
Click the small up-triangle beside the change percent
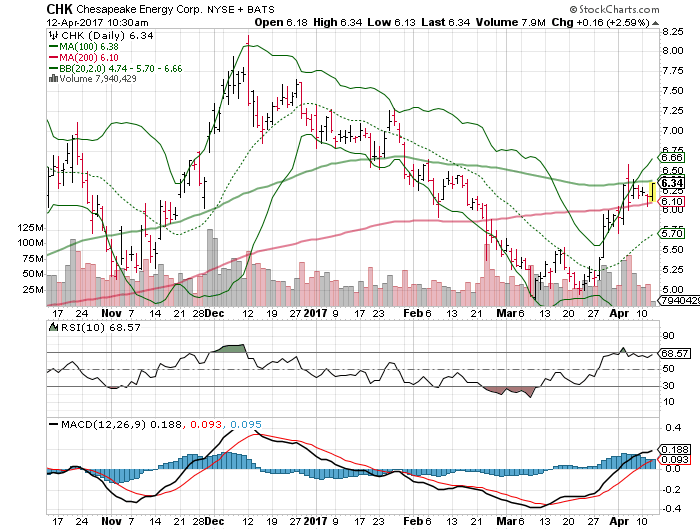pos(655,23)
